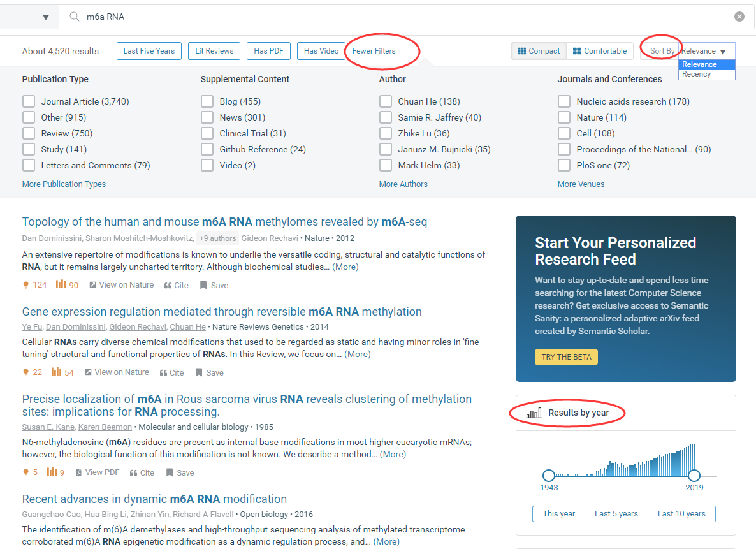The image size is (756, 549).
Task: Click Cite quote icon for Gene expression paper
Action: pos(164,372)
